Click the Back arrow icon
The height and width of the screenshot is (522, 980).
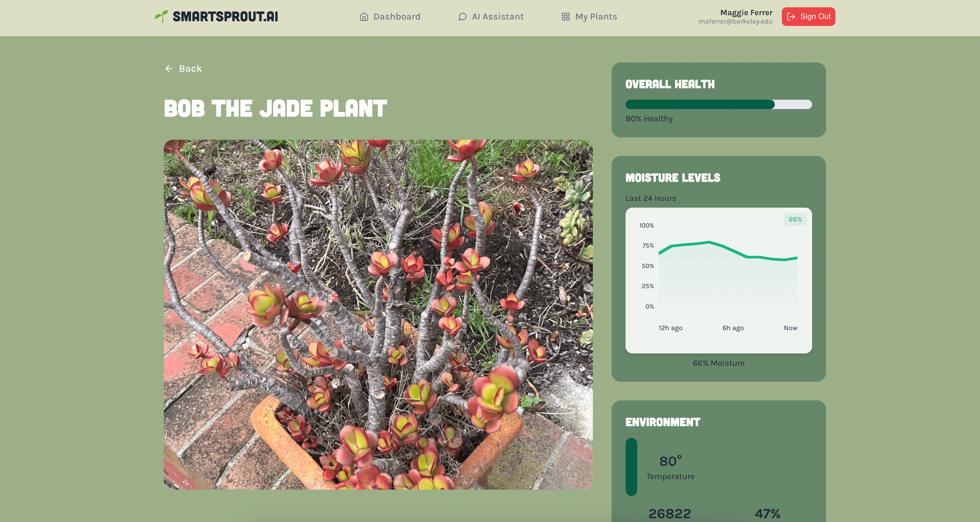169,69
